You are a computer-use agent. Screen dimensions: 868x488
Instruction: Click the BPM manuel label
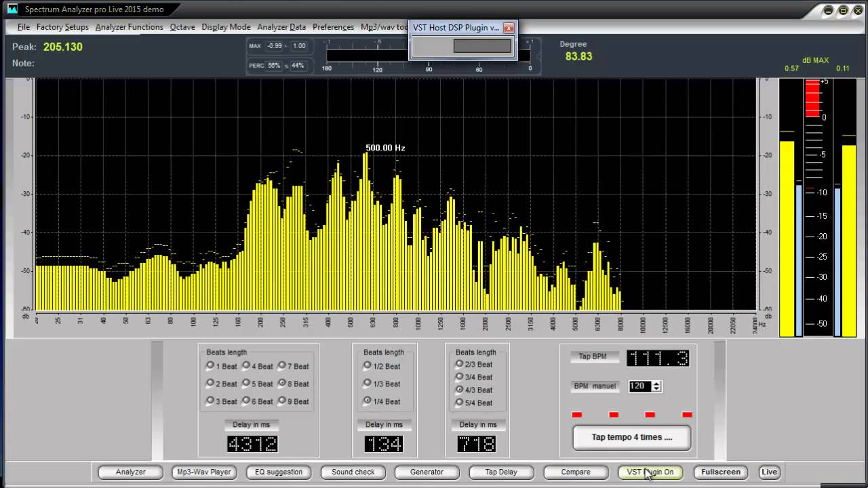[x=595, y=386]
